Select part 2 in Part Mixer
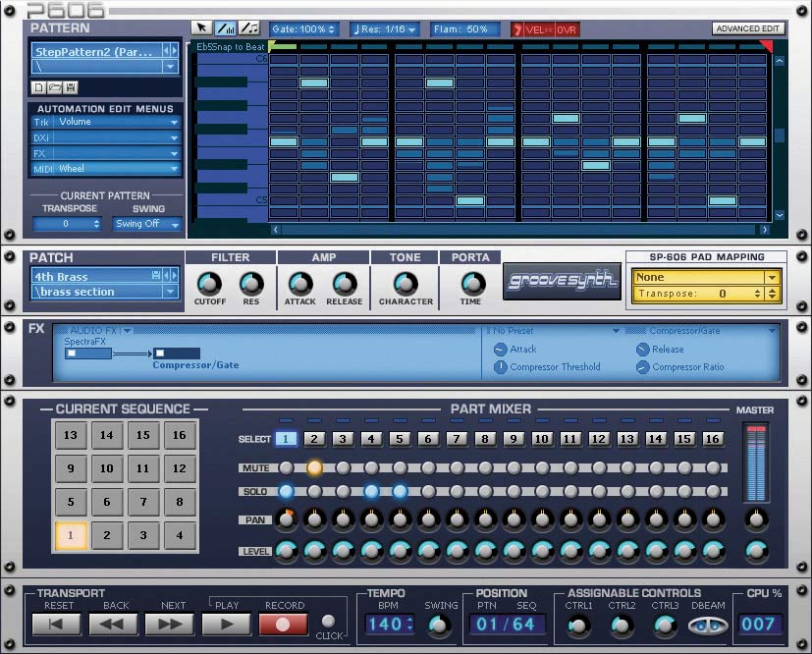812x654 pixels. (314, 439)
